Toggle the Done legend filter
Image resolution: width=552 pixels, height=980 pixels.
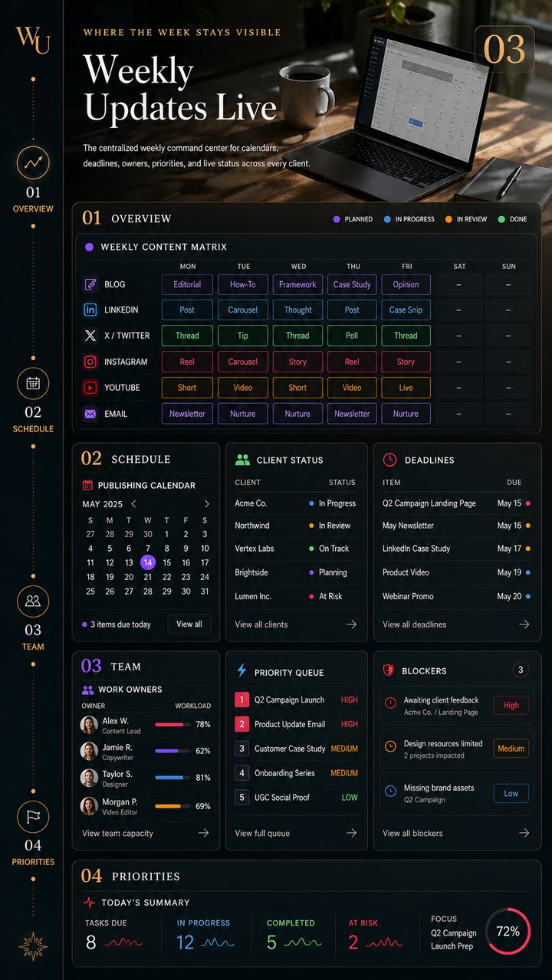513,219
